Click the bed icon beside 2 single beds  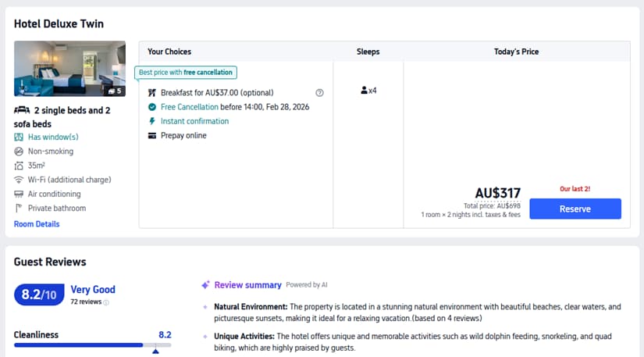(22, 110)
